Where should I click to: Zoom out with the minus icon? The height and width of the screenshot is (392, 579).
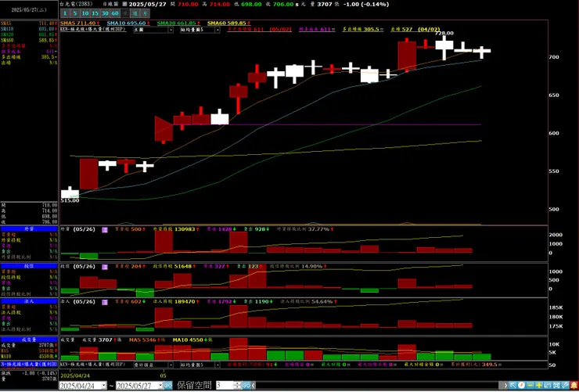pyautogui.click(x=530, y=385)
